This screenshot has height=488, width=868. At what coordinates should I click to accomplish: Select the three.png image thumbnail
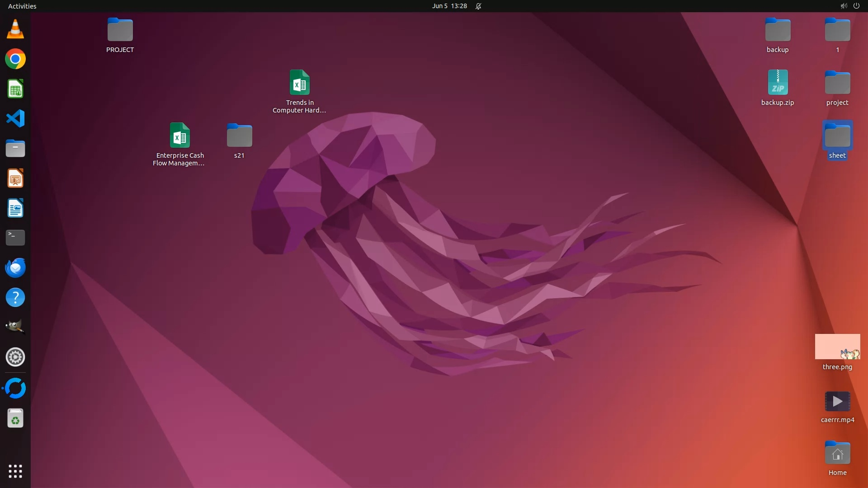point(837,347)
